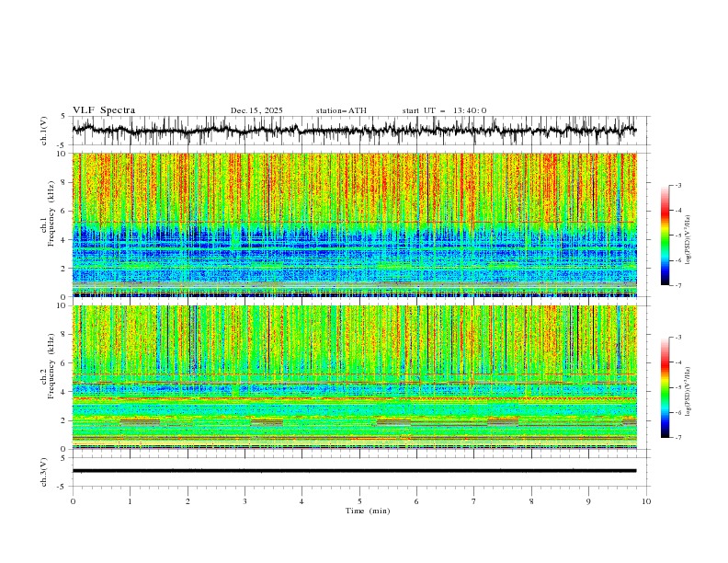Click time axis tick label "1"
The height and width of the screenshot is (563, 728).
click(130, 501)
